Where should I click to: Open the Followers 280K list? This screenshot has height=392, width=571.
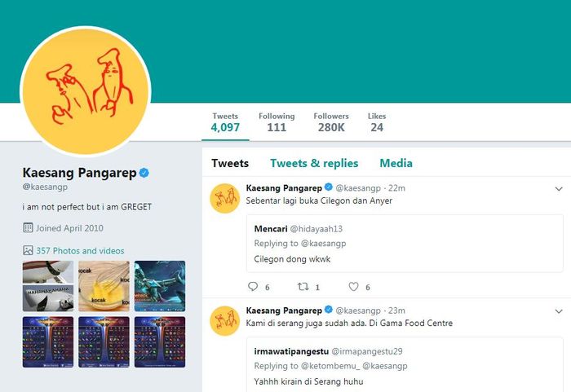[331, 122]
